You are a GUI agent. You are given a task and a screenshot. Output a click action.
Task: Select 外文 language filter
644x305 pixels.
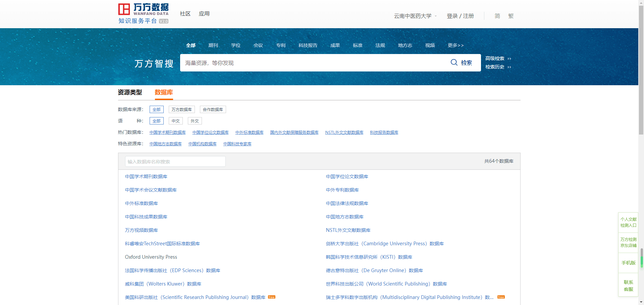pos(195,121)
